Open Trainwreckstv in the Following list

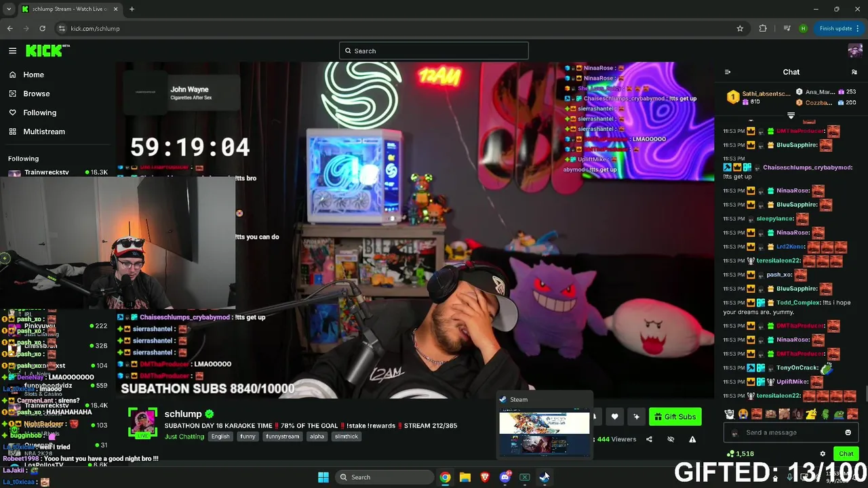58,172
